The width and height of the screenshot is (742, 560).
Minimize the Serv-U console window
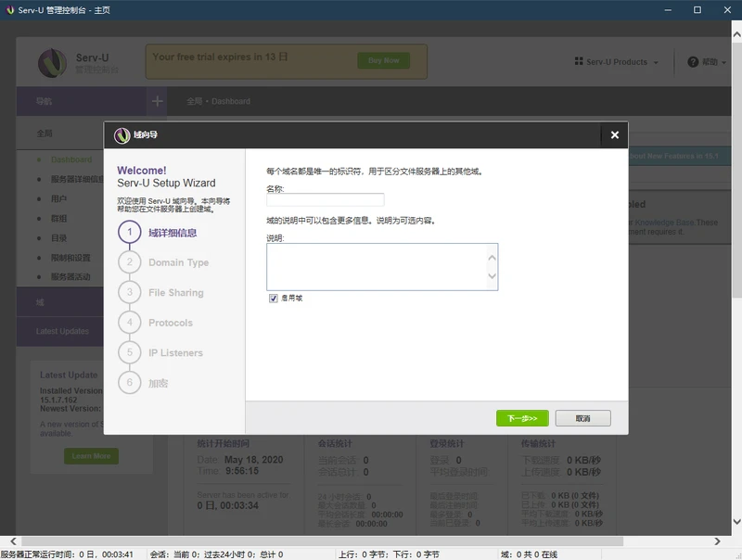[668, 10]
